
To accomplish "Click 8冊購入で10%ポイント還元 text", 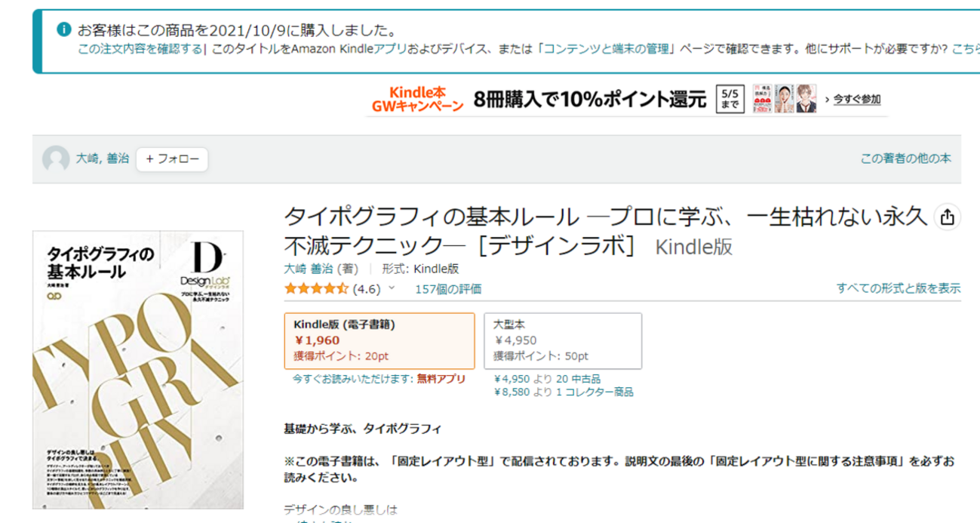I will click(590, 99).
